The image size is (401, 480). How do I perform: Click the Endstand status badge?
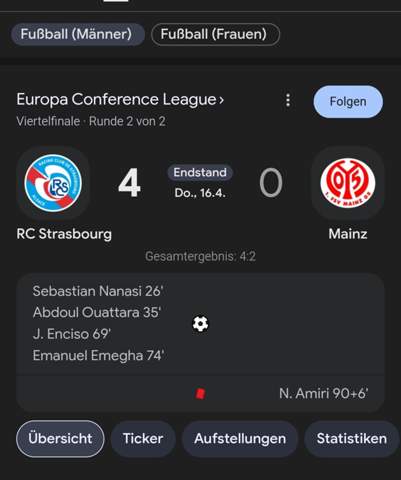[x=200, y=172]
